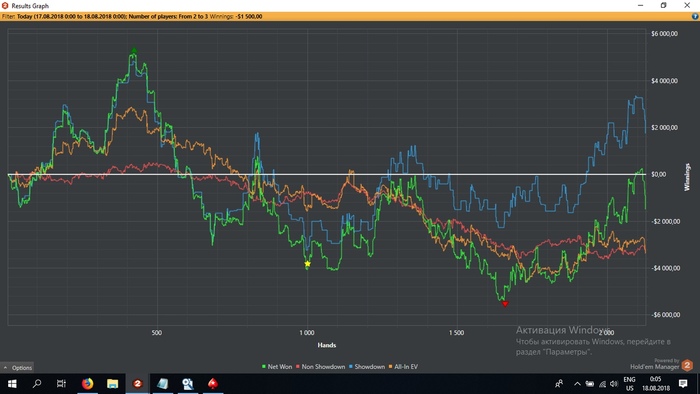Click the Hands axis label
Screen dimensions: 700x394
tap(327, 345)
